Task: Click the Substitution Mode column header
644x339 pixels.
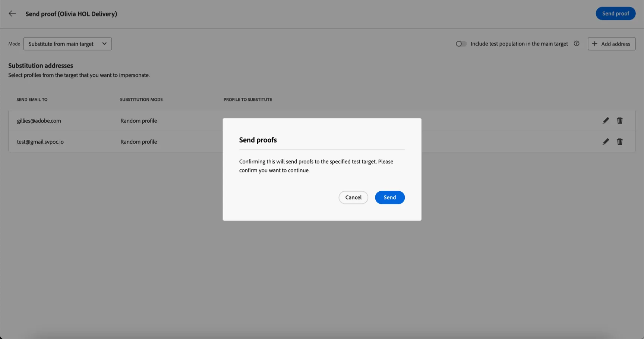Action: 141,100
